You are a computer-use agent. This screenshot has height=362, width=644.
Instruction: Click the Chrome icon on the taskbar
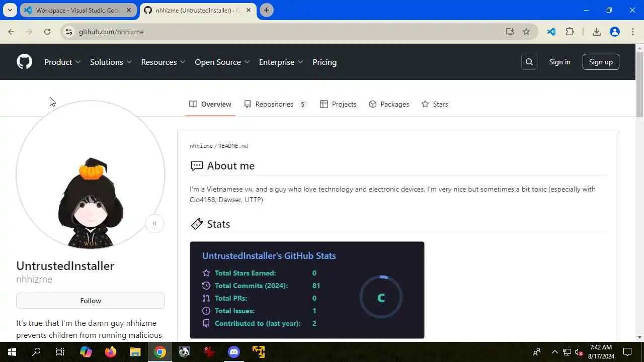160,352
